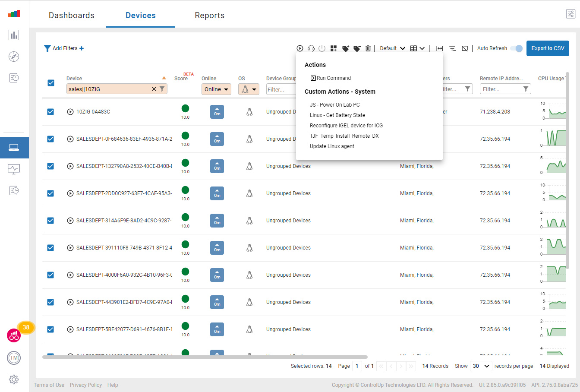Open the Online status filter dropdown
Viewport: 580px width, 392px height.
click(x=216, y=89)
